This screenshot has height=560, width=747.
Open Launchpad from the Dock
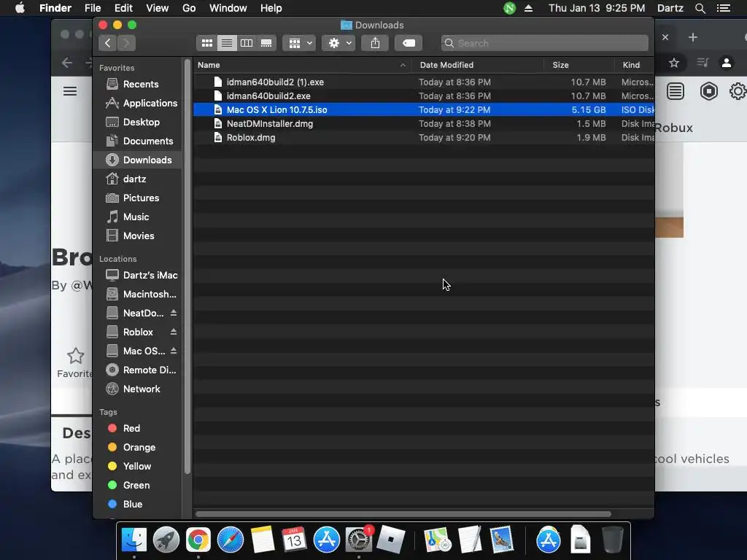[166, 540]
